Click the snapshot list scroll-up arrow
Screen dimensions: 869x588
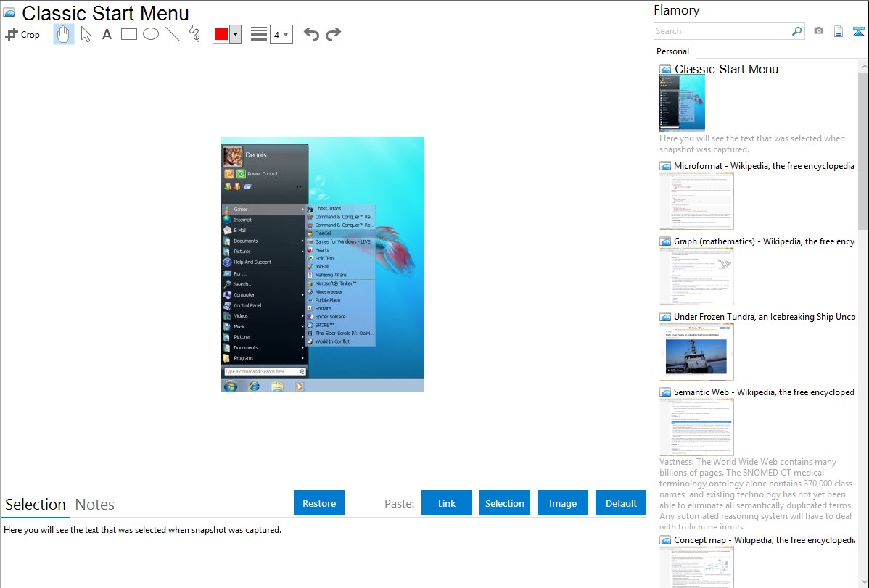click(863, 67)
